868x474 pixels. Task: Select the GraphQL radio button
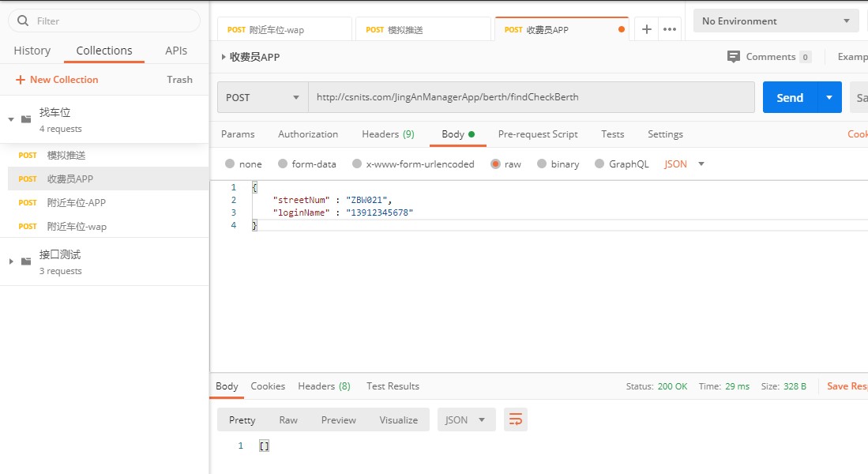599,164
